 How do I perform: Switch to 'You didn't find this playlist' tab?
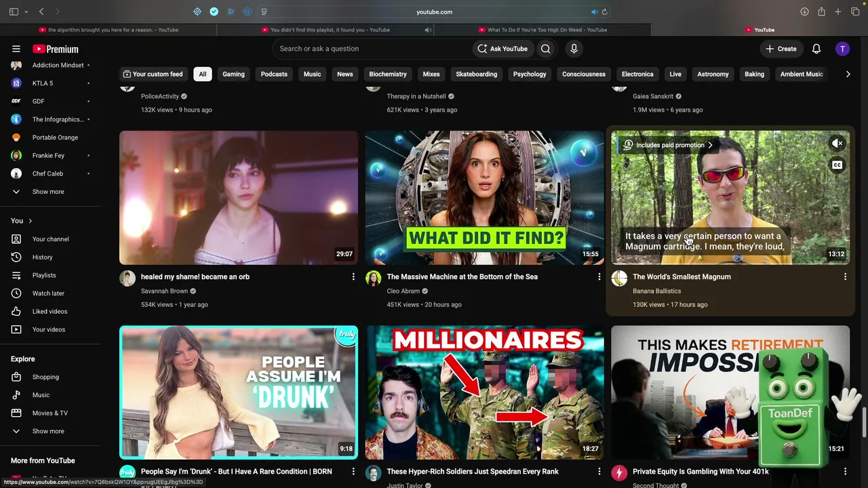click(x=325, y=30)
